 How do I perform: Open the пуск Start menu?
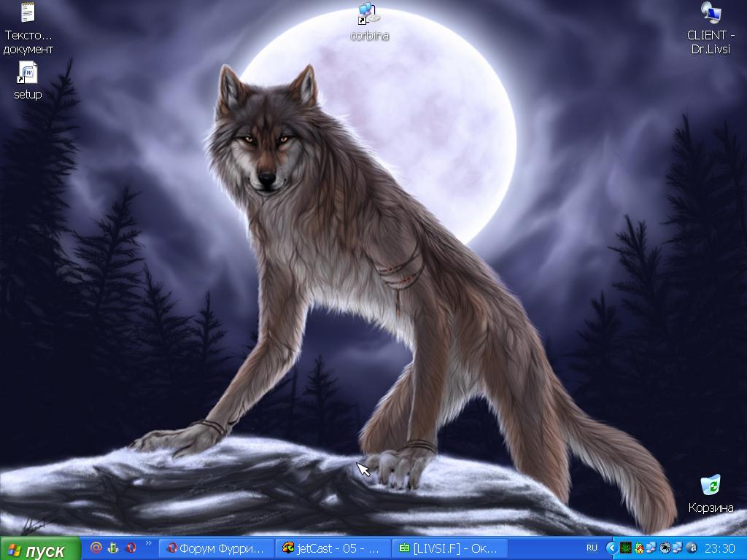[x=40, y=549]
